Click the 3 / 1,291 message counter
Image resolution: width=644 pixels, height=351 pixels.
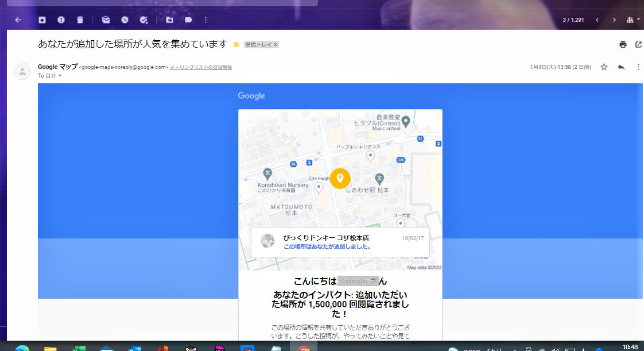573,20
